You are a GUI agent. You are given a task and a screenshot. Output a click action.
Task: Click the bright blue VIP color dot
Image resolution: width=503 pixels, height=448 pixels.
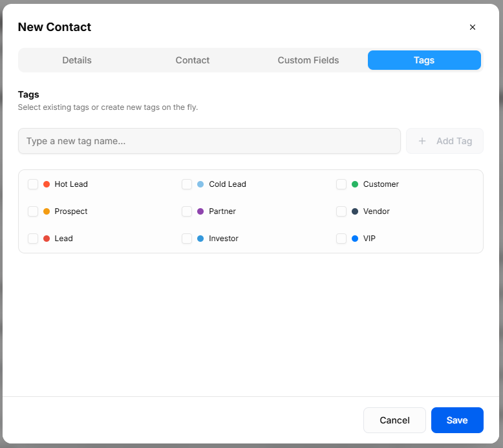coord(355,239)
